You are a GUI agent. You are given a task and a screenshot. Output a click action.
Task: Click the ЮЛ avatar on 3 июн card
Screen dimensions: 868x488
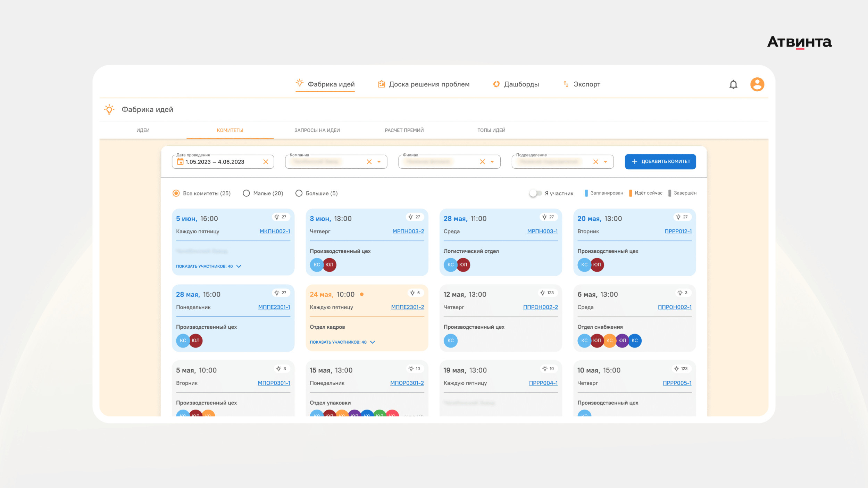pos(329,265)
